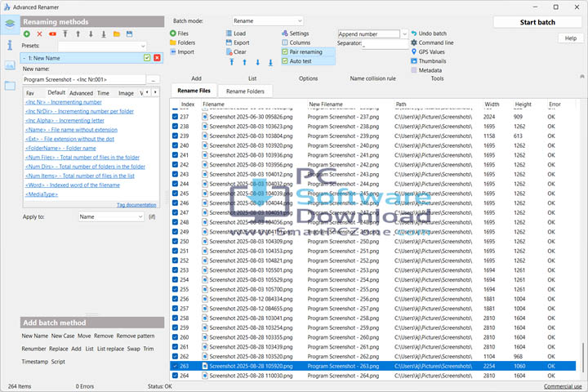Click Undo batch tool
This screenshot has height=392, width=588.
pos(429,33)
